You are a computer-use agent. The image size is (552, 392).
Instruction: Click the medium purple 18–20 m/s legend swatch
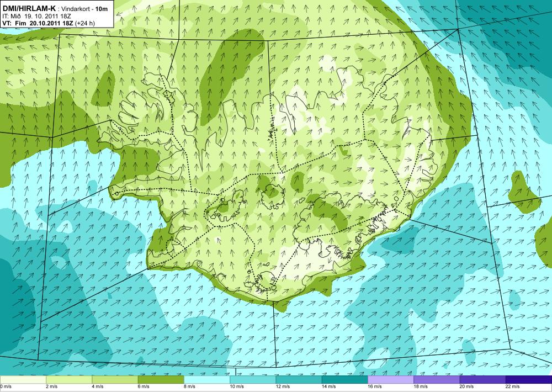click(x=437, y=380)
